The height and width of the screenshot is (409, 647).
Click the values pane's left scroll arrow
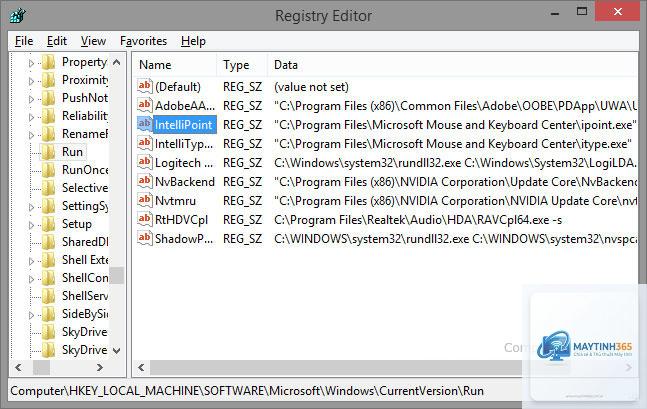click(x=141, y=367)
